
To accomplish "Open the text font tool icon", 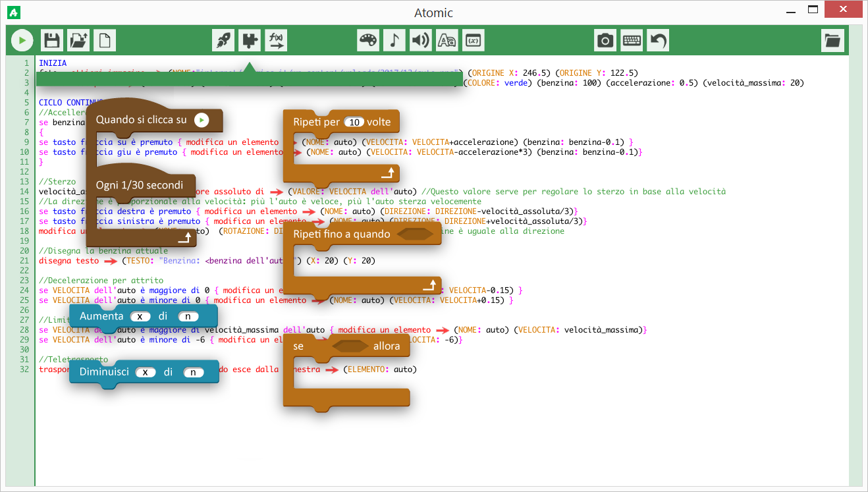I will (447, 41).
